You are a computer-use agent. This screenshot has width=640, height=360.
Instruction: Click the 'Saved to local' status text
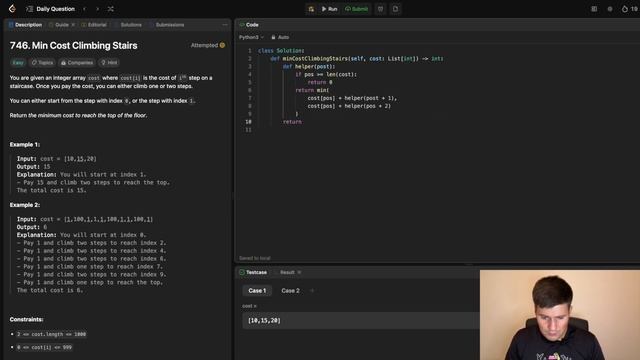click(x=255, y=258)
